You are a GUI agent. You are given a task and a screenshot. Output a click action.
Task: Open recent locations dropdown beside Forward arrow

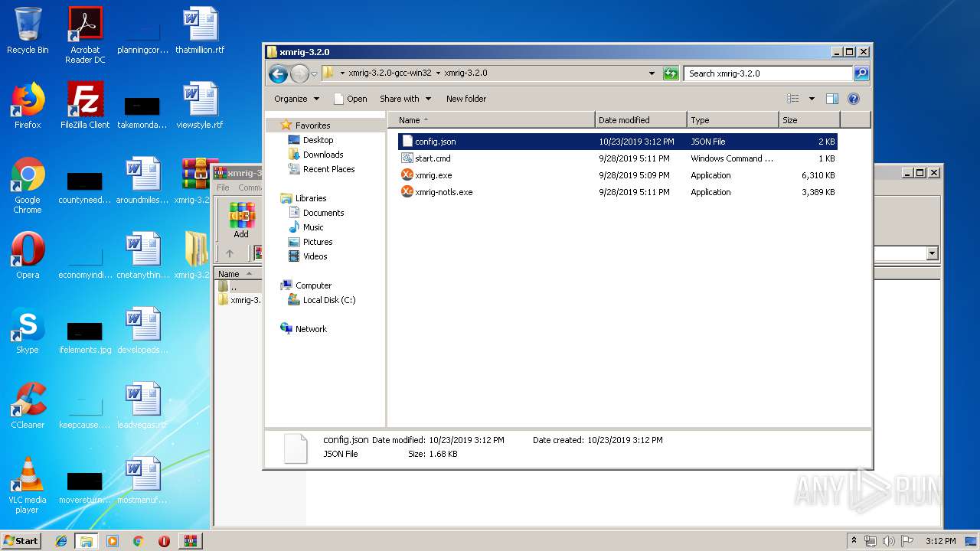314,74
